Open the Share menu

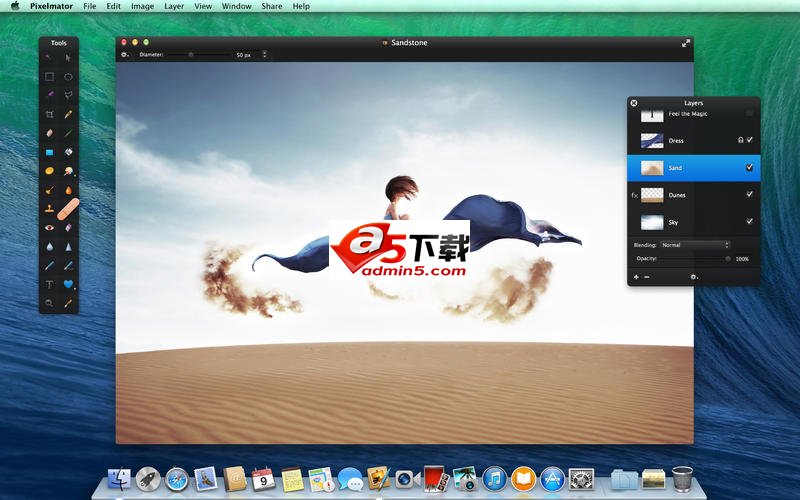click(271, 6)
